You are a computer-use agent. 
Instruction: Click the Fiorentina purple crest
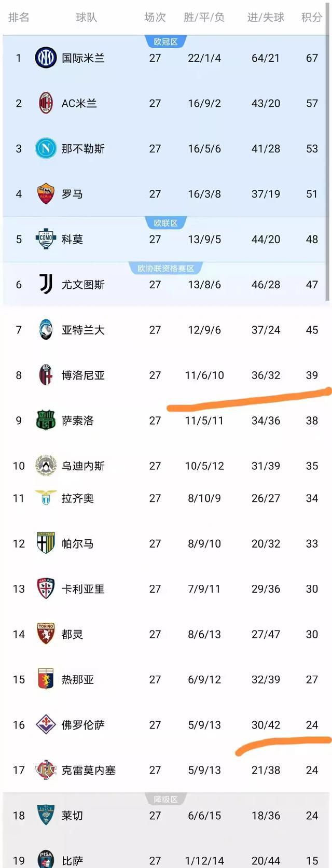click(x=46, y=725)
